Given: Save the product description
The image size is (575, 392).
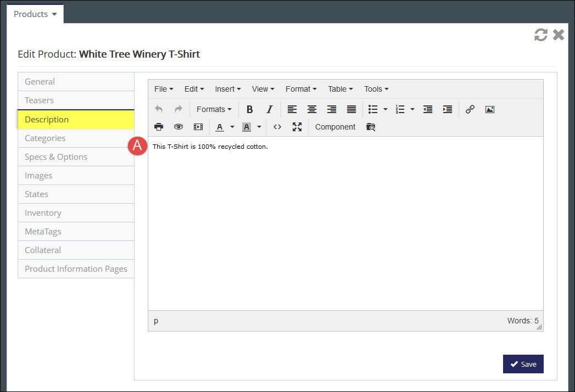Looking at the screenshot, I should [523, 364].
